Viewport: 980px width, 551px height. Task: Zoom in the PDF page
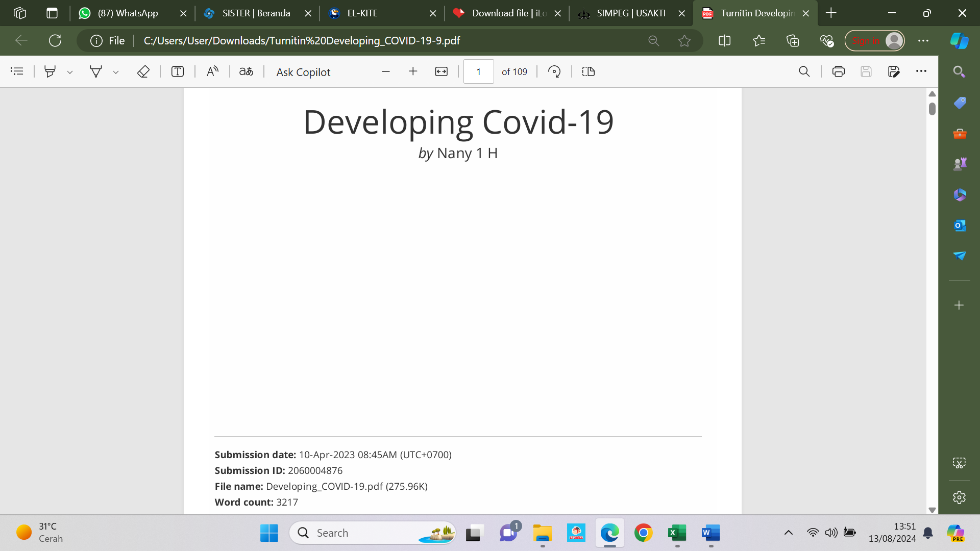[x=413, y=71]
